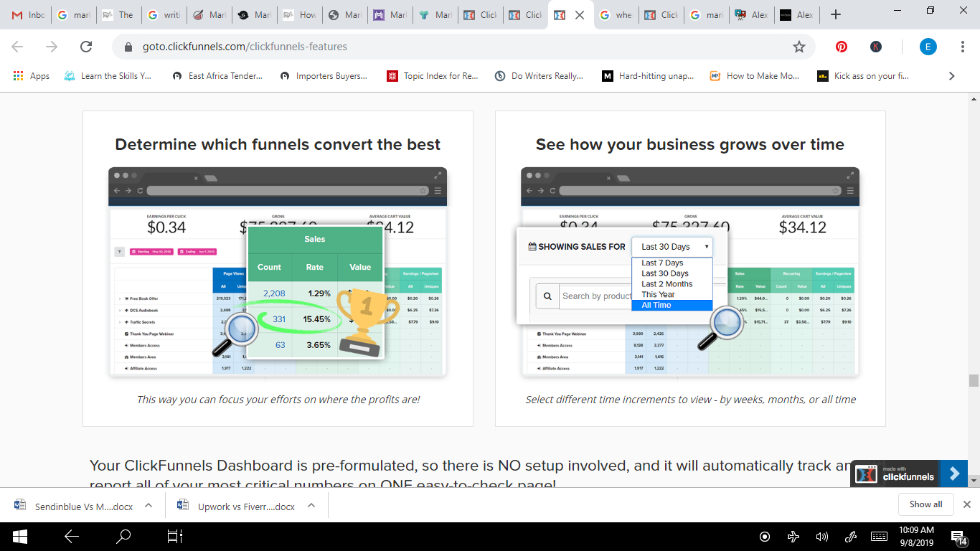Open the dark K extension icon

click(x=876, y=47)
